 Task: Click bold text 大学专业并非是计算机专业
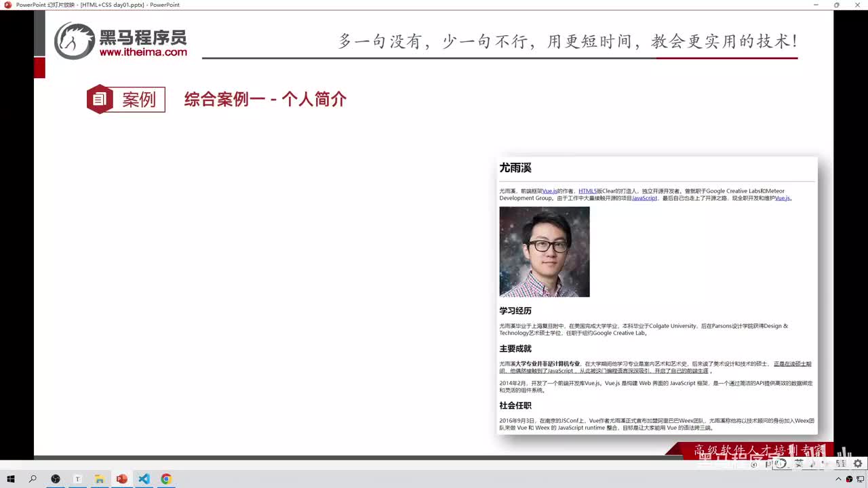(x=548, y=364)
